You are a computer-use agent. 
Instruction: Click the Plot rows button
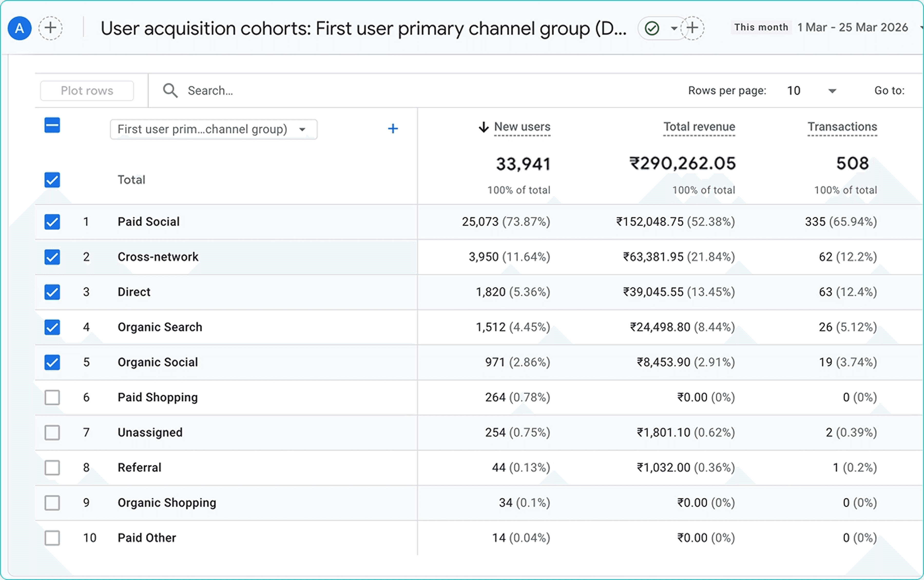(87, 91)
